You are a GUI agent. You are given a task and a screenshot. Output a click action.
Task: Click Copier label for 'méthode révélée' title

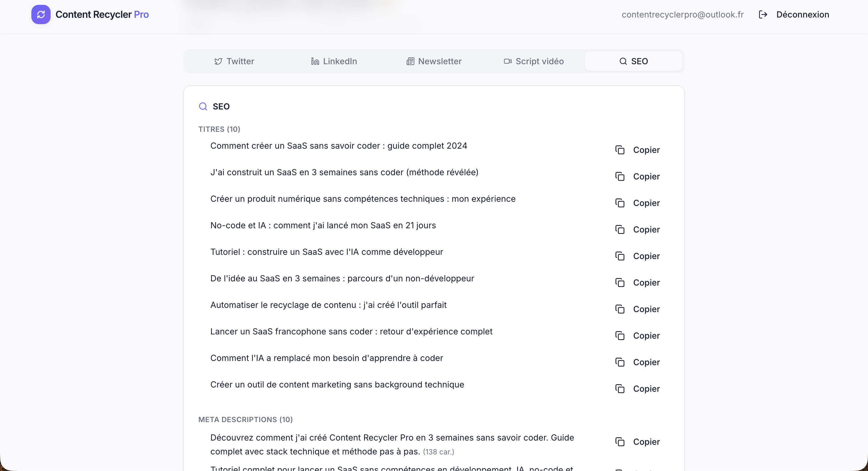tap(646, 177)
